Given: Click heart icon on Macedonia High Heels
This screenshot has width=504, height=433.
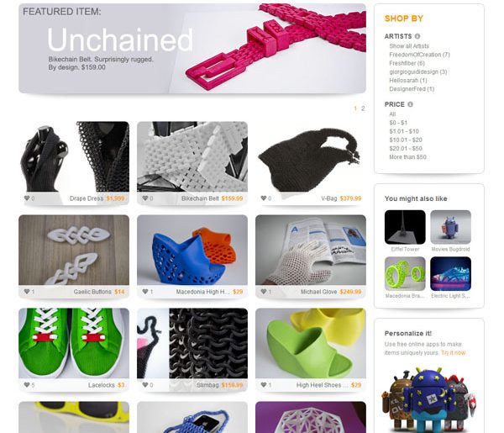Looking at the screenshot, I should [145, 292].
